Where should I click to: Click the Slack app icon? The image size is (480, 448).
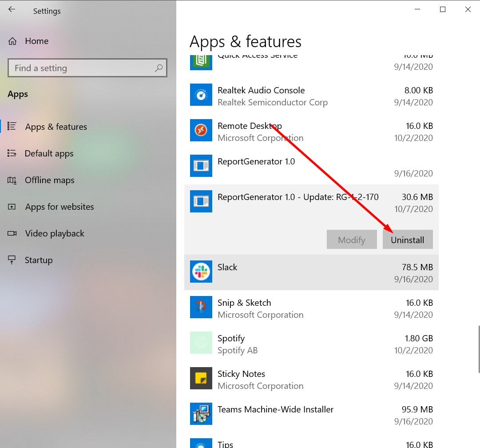pos(201,272)
